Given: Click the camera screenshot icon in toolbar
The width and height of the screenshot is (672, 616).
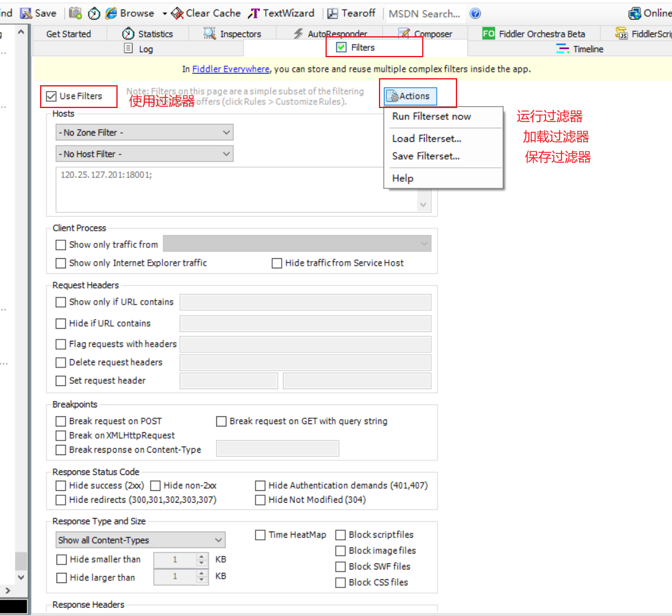Looking at the screenshot, I should click(x=76, y=13).
